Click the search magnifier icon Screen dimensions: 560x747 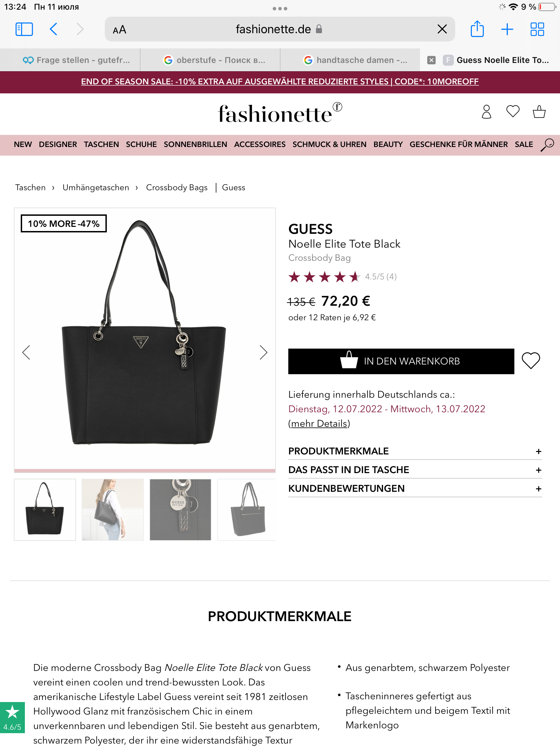click(x=547, y=145)
